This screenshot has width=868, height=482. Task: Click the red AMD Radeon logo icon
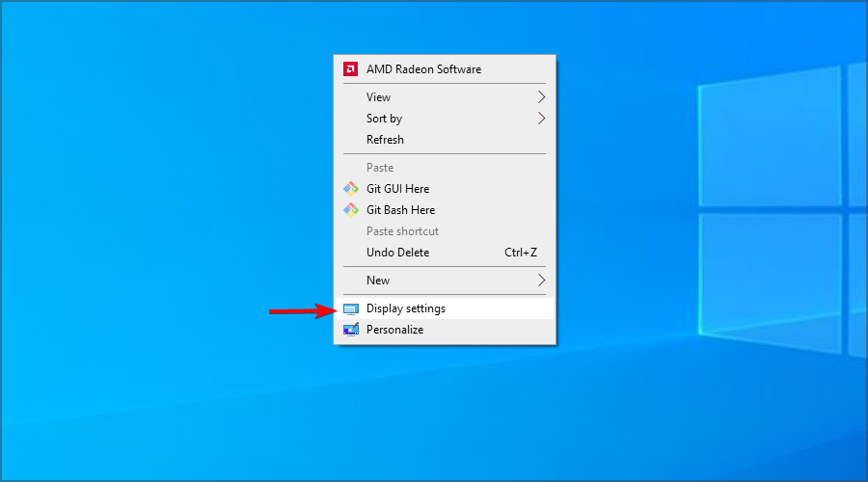click(x=350, y=69)
